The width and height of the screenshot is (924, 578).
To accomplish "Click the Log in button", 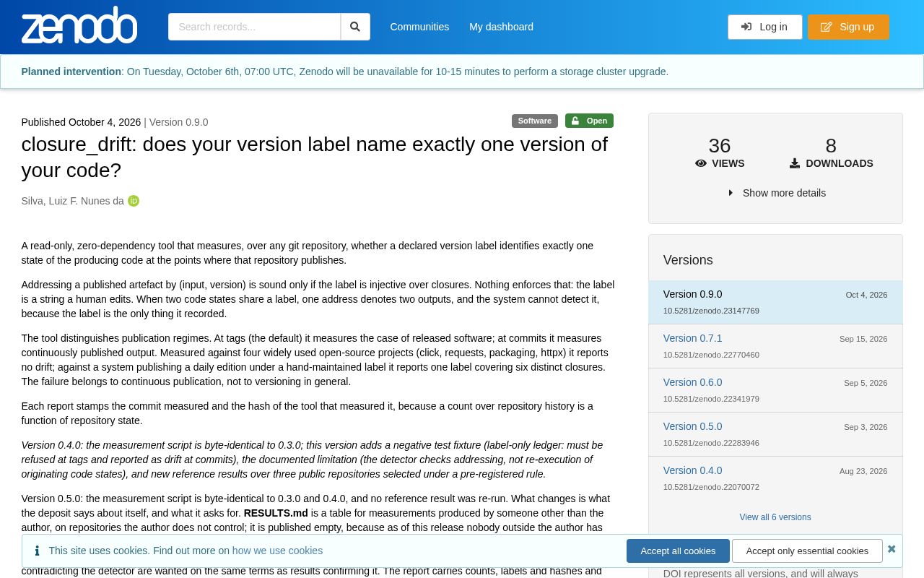I will (x=764, y=27).
